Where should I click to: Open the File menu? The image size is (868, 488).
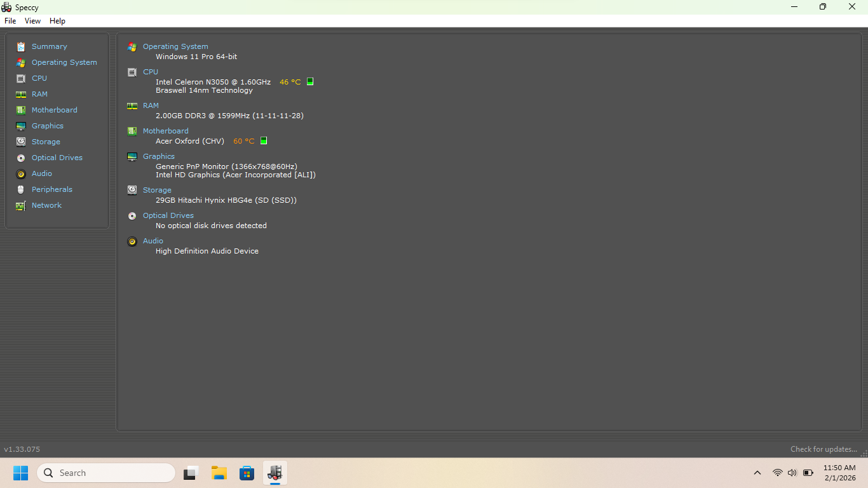[x=10, y=21]
